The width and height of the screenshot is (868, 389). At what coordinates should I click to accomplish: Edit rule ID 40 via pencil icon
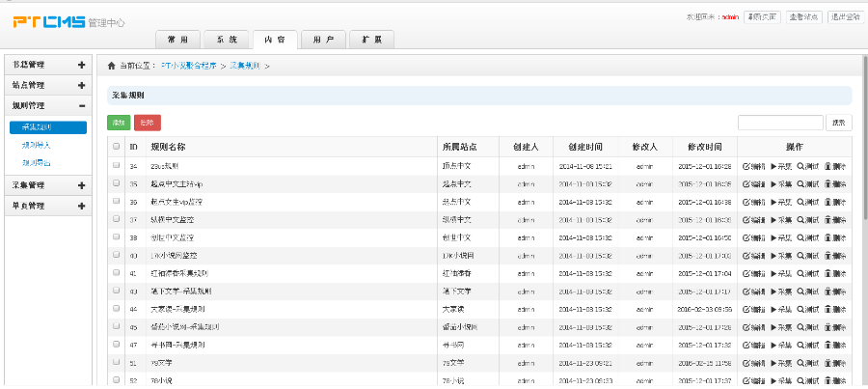746,256
